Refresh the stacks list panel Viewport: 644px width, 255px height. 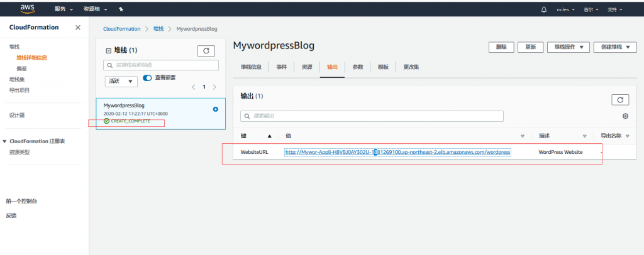click(206, 51)
